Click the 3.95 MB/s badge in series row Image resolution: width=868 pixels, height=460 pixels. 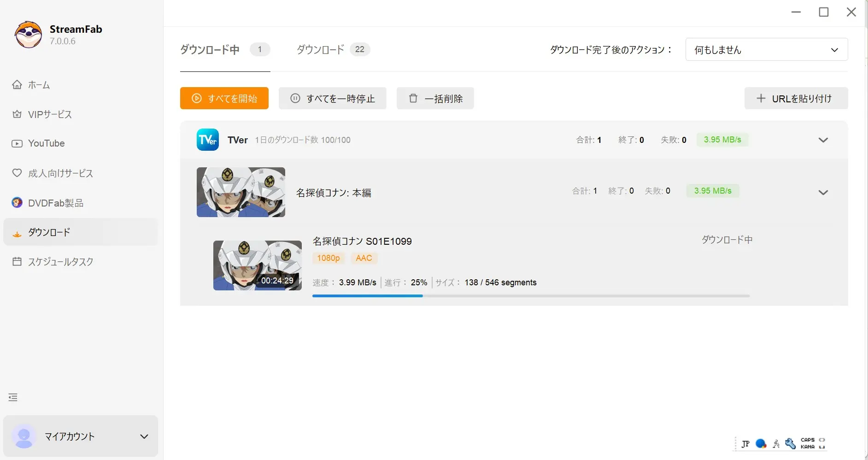coord(713,191)
